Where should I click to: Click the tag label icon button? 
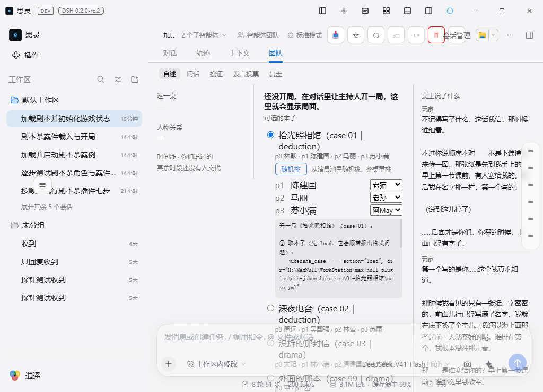396,35
